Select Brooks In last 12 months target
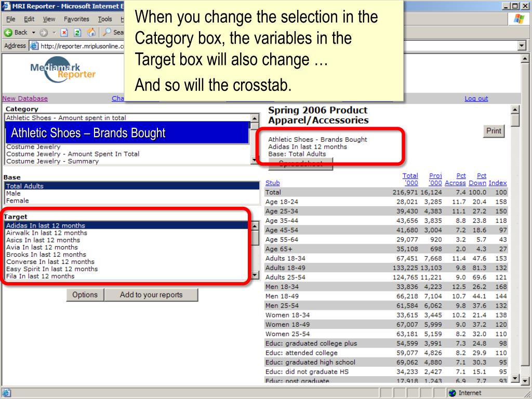The width and height of the screenshot is (532, 399). [128, 255]
